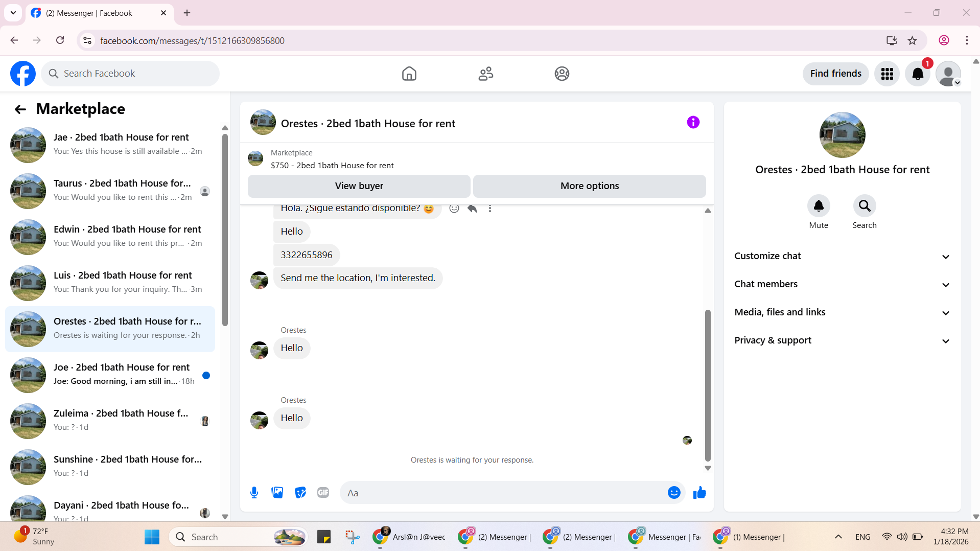The height and width of the screenshot is (551, 980).
Task: Click the conversation list scrollbar
Action: coord(225,230)
